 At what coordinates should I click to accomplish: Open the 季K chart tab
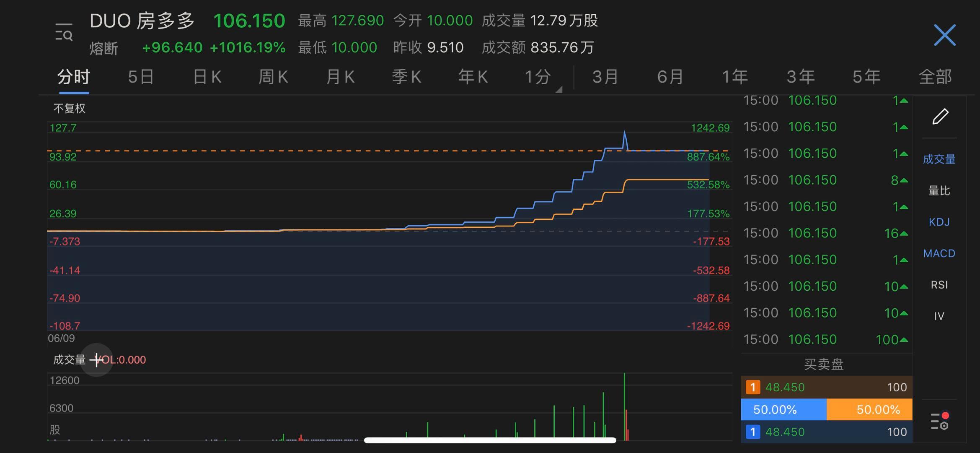click(x=406, y=77)
